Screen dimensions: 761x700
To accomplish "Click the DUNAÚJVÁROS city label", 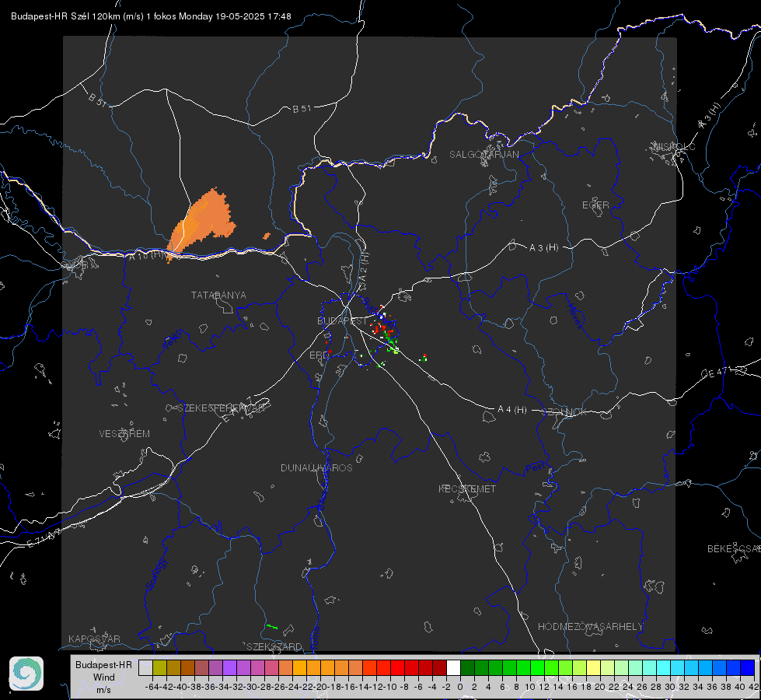I will (x=316, y=467).
